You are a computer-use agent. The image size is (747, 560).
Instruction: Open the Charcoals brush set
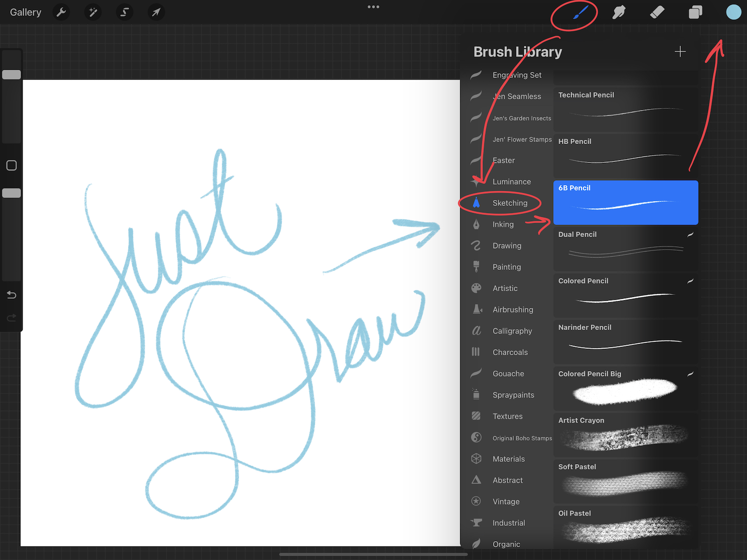point(507,352)
